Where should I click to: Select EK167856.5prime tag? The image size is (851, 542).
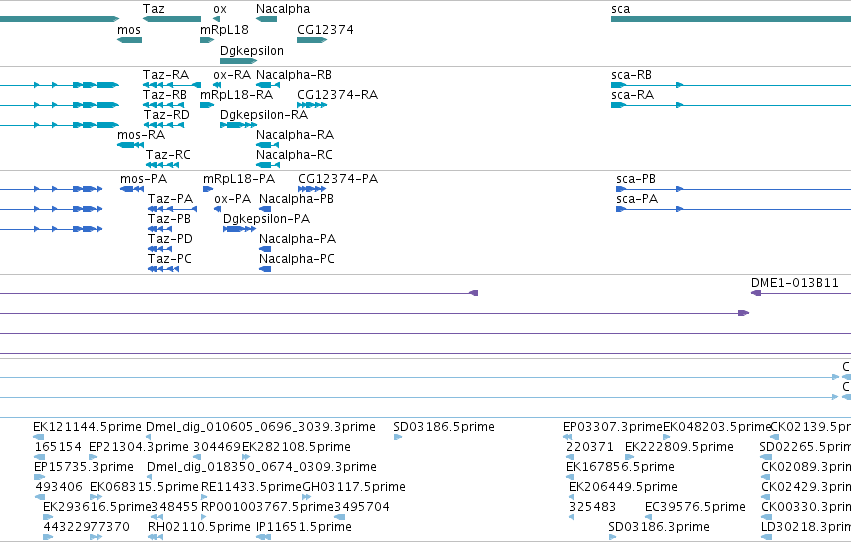pos(570,477)
